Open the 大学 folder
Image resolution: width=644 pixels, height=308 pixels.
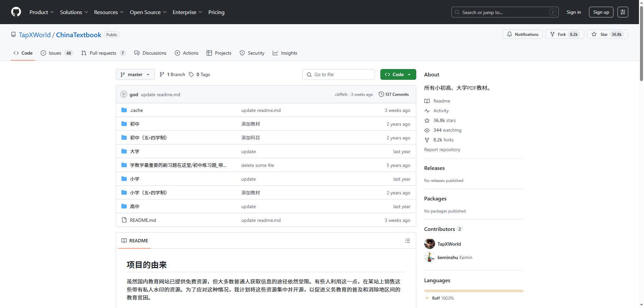click(135, 151)
